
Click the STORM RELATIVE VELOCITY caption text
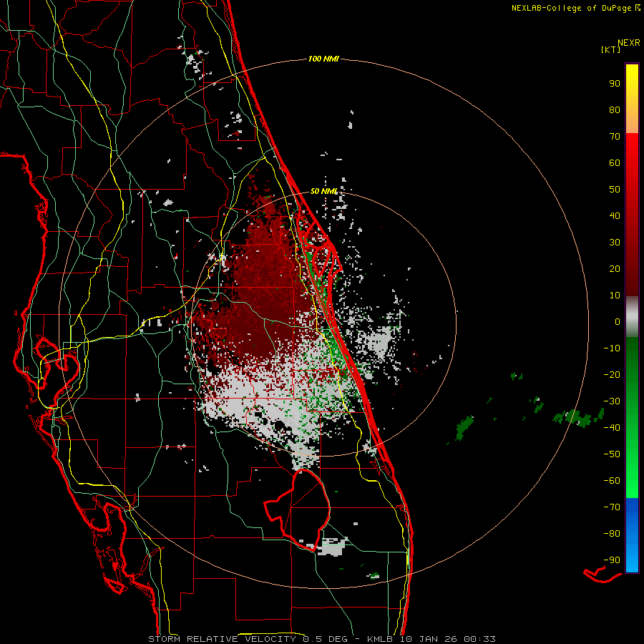point(222,639)
